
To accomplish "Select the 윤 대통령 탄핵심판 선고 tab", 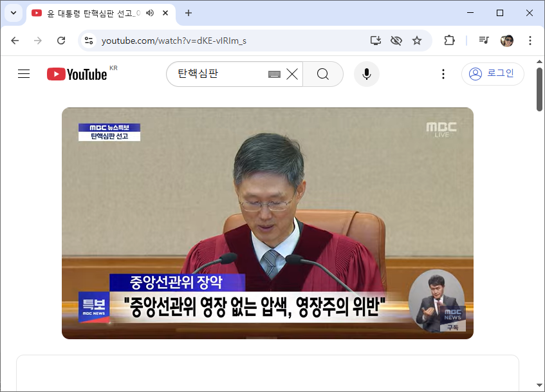I will [x=94, y=14].
